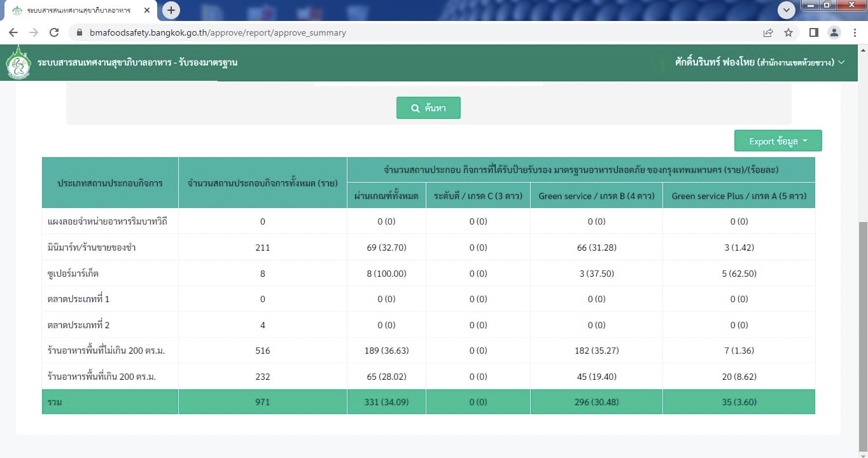Select the ระบบสารสนเทศงานสุขาภิบาลอาหาร browser tab
The height and width of the screenshot is (458, 868).
(76, 11)
